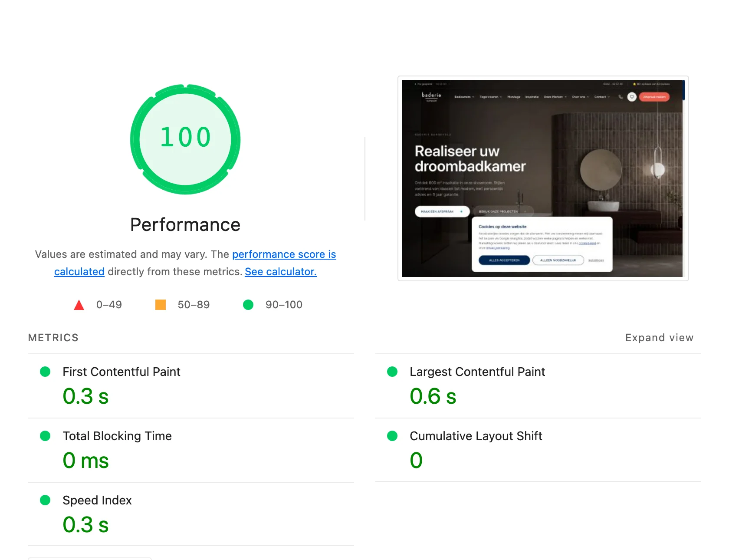This screenshot has height=560, width=729.
Task: Open the 'calculated' link text
Action: click(79, 272)
